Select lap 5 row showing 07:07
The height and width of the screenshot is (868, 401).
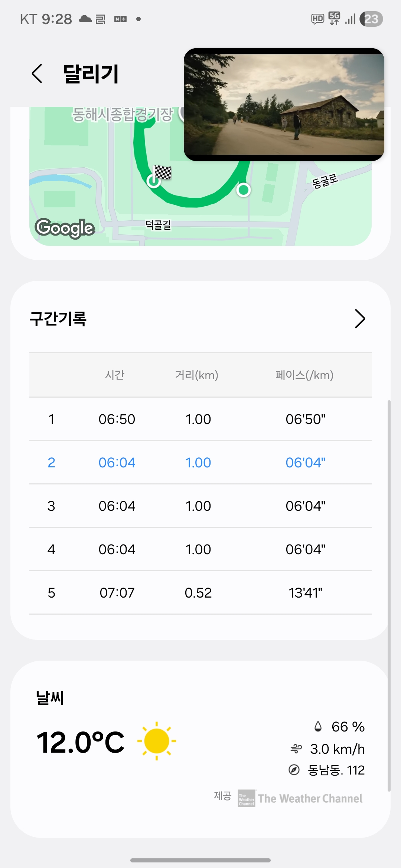pyautogui.click(x=200, y=593)
